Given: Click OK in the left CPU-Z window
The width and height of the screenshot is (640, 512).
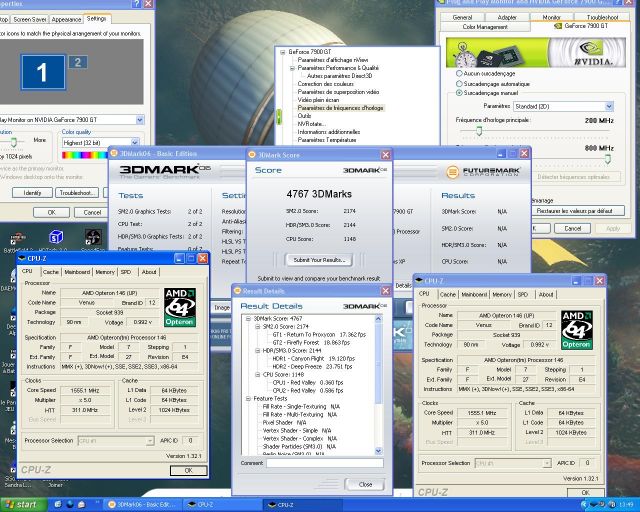Looking at the screenshot, I should point(188,471).
